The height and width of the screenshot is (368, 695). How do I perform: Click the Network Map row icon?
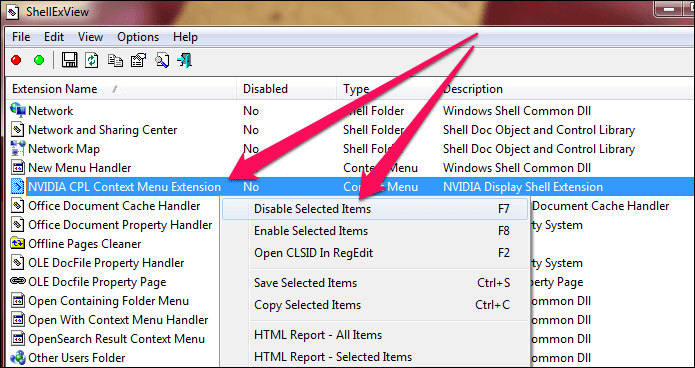pyautogui.click(x=18, y=149)
